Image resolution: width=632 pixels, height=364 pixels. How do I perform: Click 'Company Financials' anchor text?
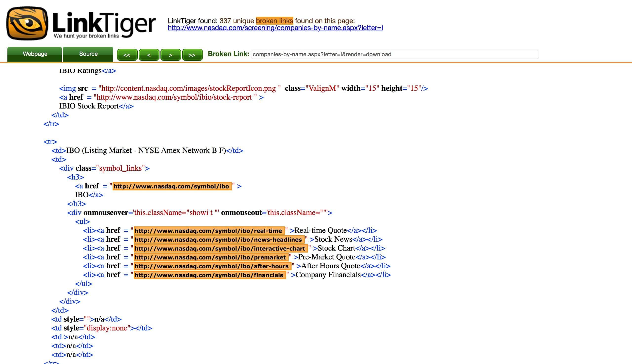[x=328, y=275]
